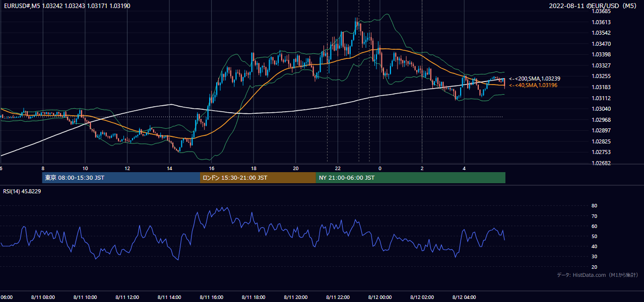This screenshot has height=302, width=644.
Task: Click RSI scale level 60
Action: pos(594,226)
